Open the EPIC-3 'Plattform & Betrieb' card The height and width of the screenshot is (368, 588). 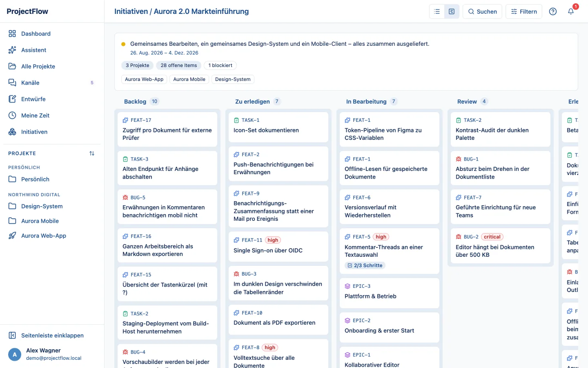390,293
